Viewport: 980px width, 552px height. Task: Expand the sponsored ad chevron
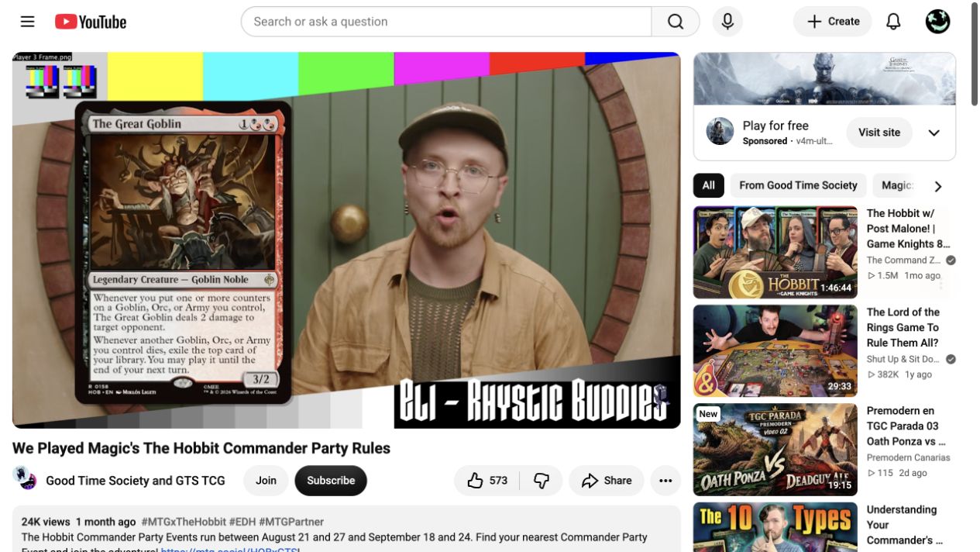tap(934, 133)
